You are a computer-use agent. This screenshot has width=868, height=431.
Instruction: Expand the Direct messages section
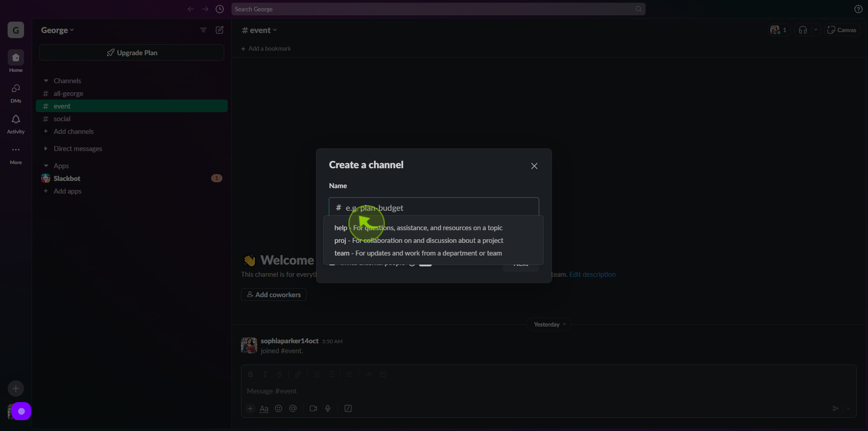(x=46, y=149)
